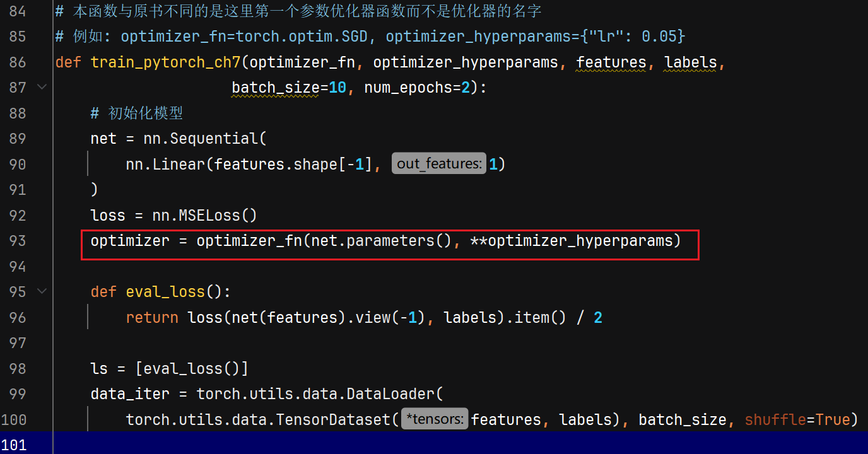Click the underlined features parameter on line 86
The height and width of the screenshot is (454, 868).
pos(611,62)
